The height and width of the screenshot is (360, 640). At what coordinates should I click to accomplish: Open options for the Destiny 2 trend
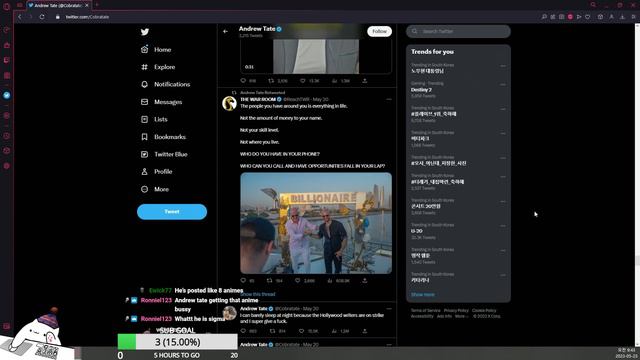point(503,84)
